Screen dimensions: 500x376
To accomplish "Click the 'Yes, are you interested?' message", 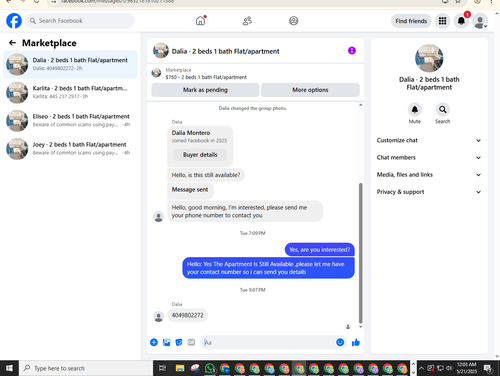I will pyautogui.click(x=320, y=250).
